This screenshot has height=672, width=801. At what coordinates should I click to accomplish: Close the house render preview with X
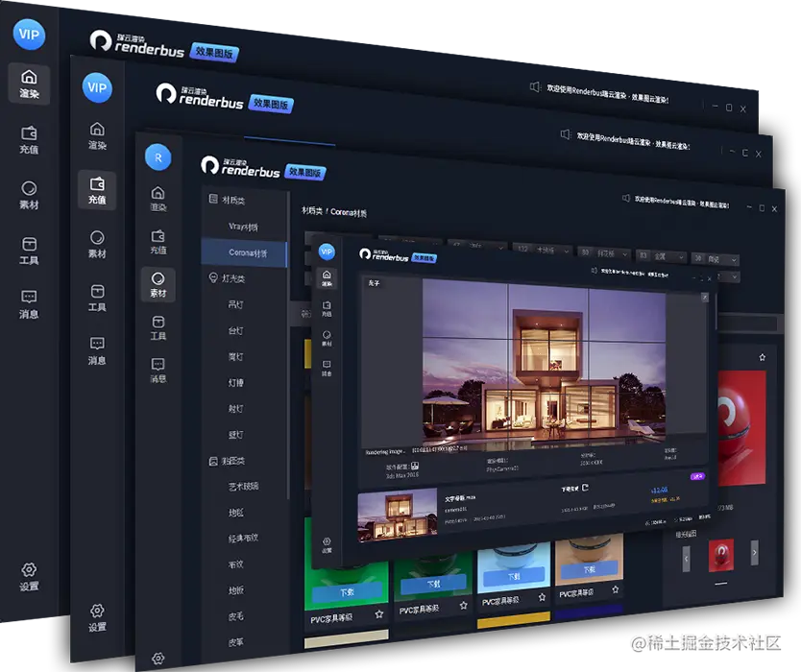coord(705,298)
